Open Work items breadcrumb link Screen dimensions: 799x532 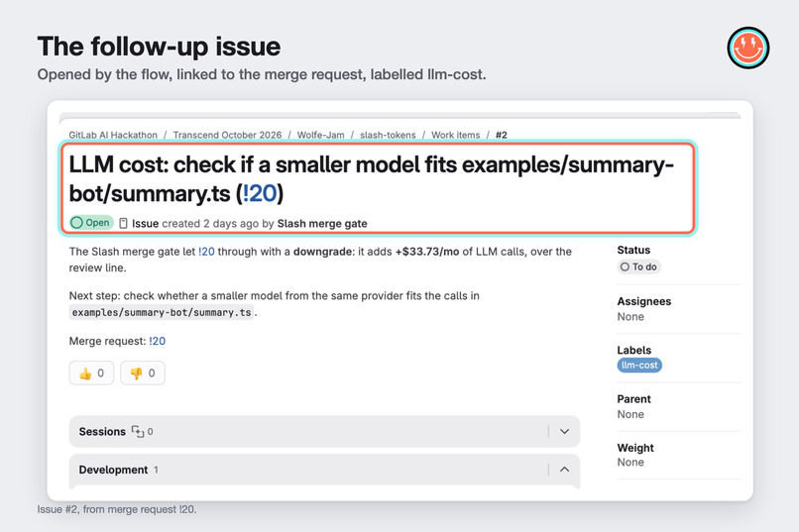(x=456, y=135)
